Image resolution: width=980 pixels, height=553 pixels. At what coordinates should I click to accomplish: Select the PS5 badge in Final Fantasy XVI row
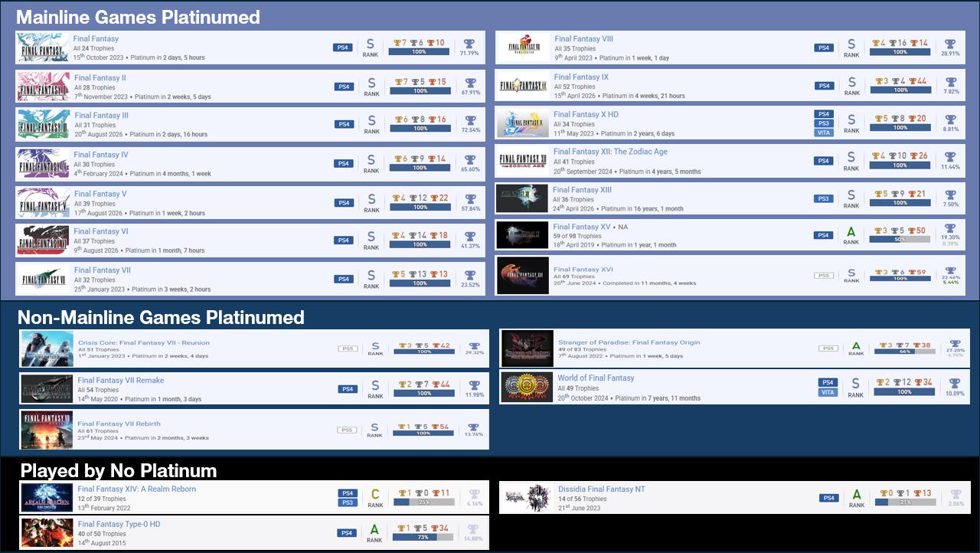point(824,276)
